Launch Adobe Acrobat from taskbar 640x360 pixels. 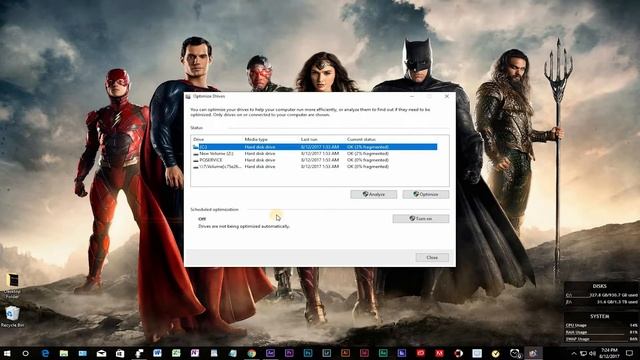(x=439, y=353)
